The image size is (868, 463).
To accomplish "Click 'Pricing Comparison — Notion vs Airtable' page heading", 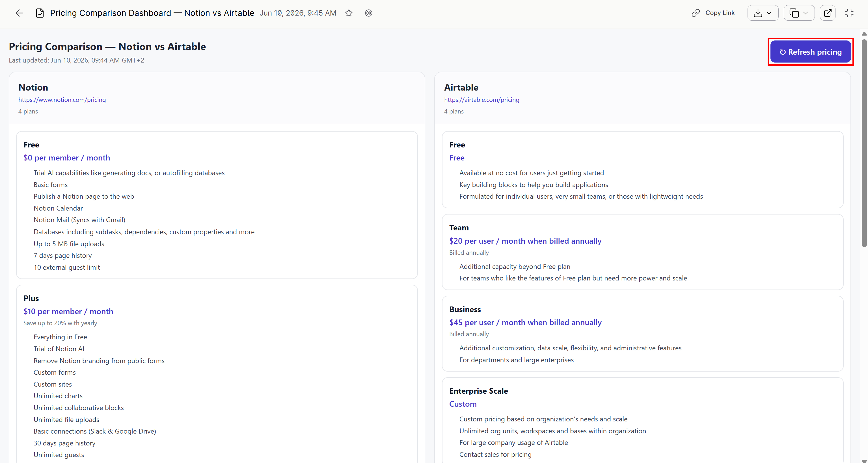I will (x=107, y=46).
